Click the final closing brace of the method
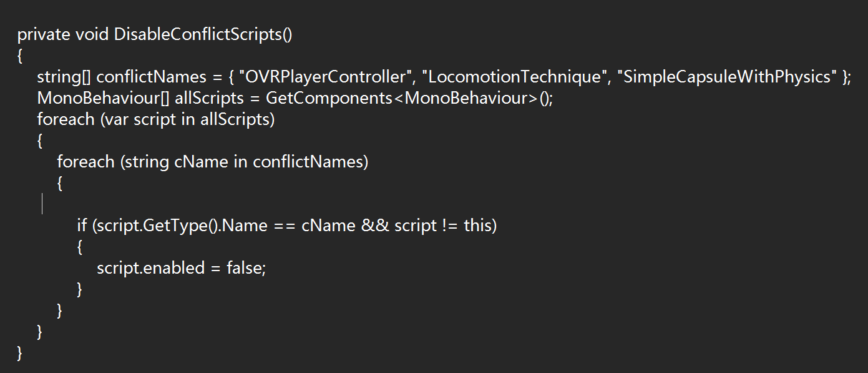This screenshot has width=868, height=373. (x=20, y=353)
